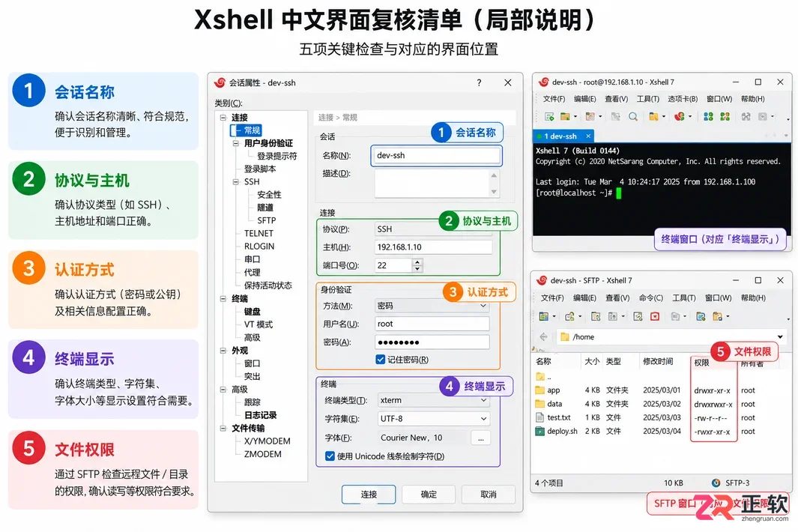Open 命令(C) menu in the SFTP window

tap(651, 297)
